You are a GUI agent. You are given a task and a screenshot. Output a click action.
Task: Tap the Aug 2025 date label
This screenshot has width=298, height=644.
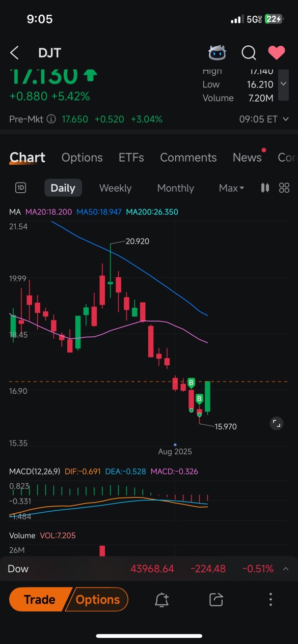pyautogui.click(x=175, y=451)
